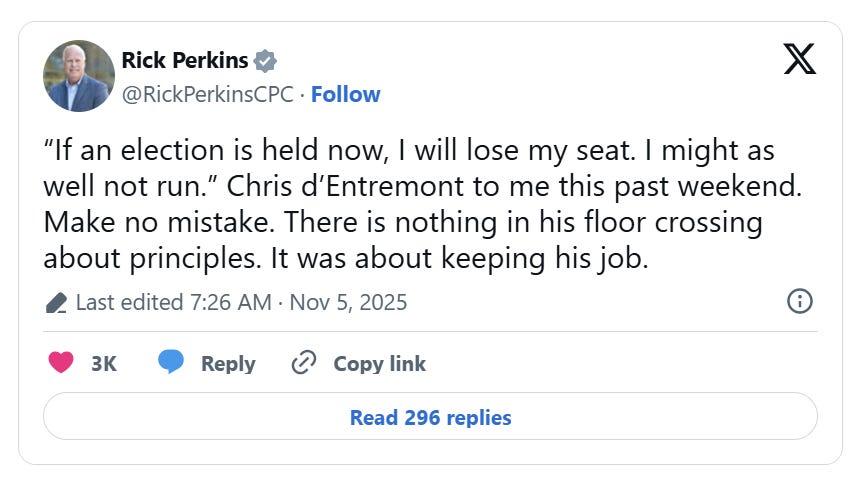Click the heart like icon
The height and width of the screenshot is (478, 860).
coord(61,363)
